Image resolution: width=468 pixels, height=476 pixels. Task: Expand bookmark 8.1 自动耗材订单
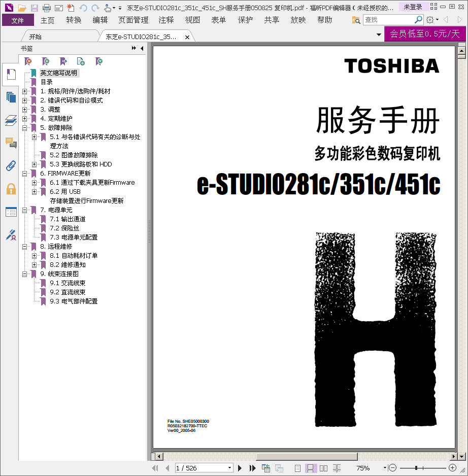[x=35, y=256]
